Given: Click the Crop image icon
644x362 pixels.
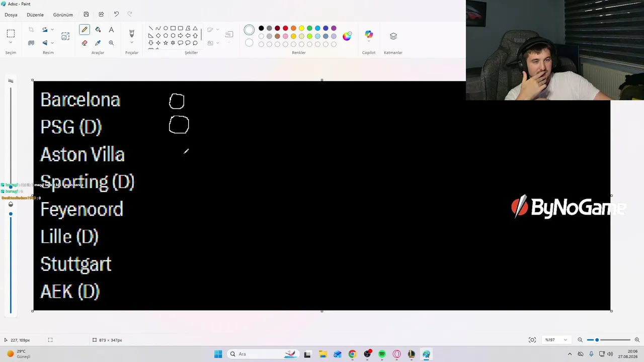Looking at the screenshot, I should [x=31, y=30].
